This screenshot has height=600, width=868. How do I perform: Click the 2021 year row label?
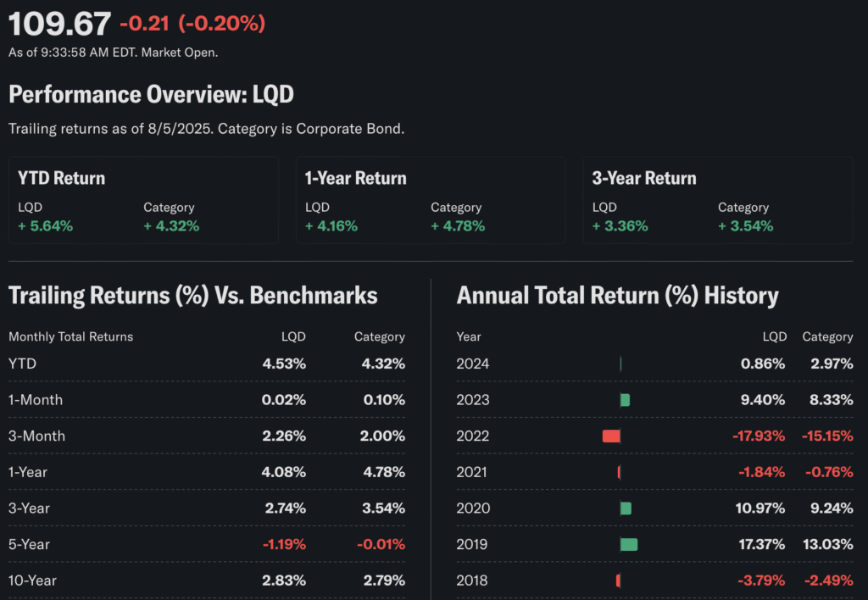point(471,472)
